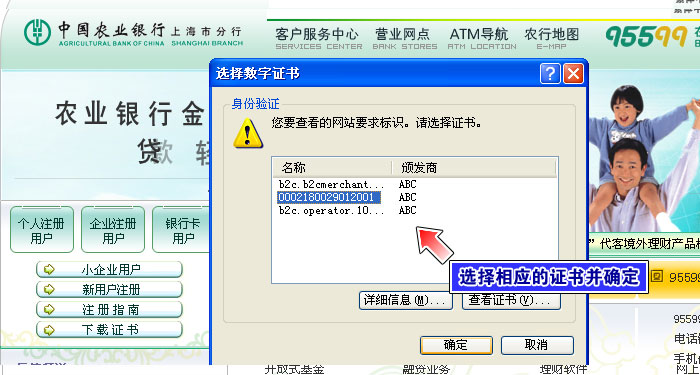
Task: Open 企业注册用户 tab
Action: 112,229
